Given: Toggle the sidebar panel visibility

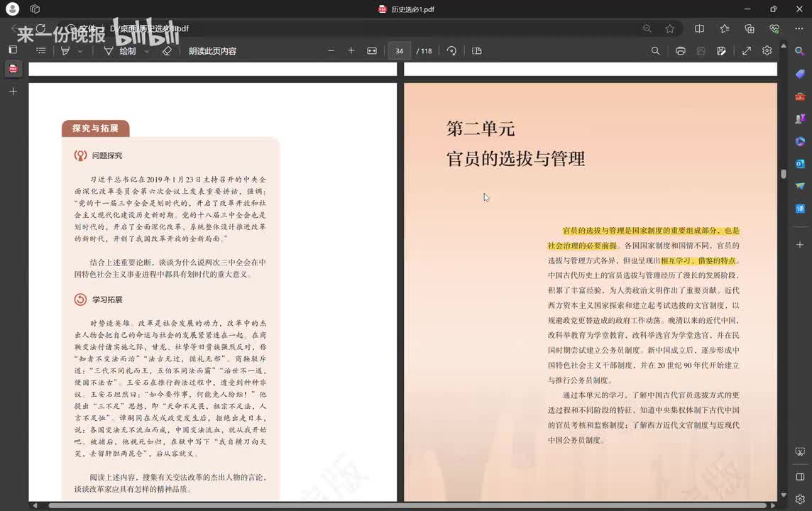Looking at the screenshot, I should point(800,476).
